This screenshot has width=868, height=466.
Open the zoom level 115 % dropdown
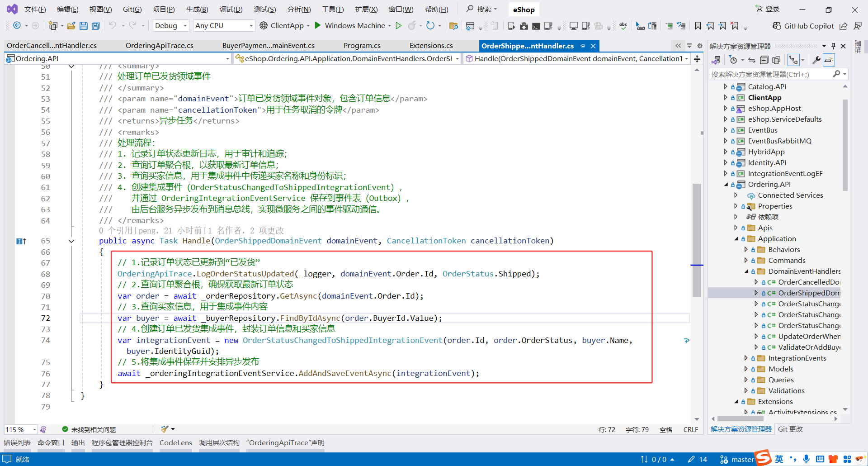click(x=21, y=429)
